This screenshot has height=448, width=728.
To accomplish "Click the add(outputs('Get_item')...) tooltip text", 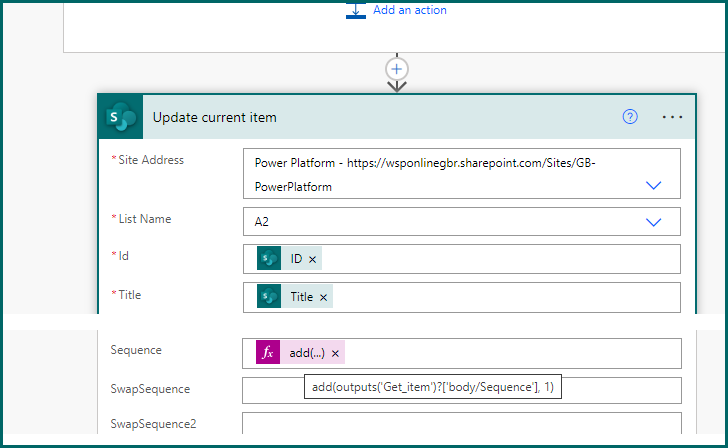I will point(433,387).
